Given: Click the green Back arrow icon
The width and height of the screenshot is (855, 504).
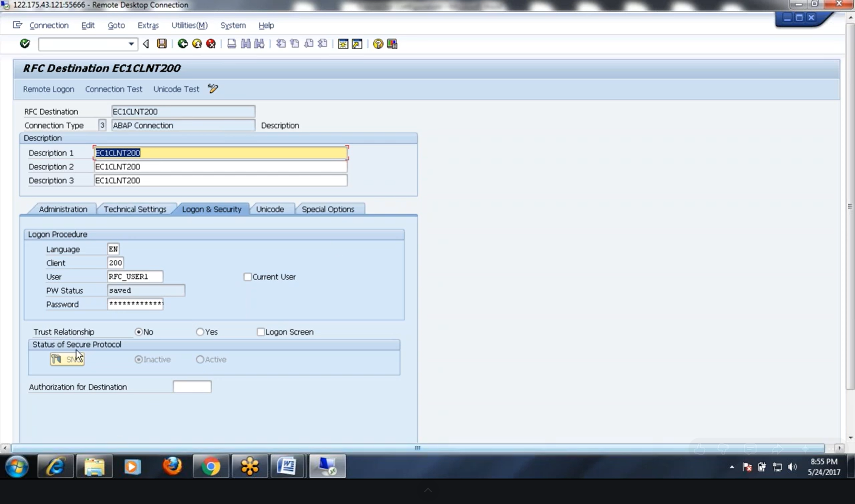Looking at the screenshot, I should click(x=183, y=44).
